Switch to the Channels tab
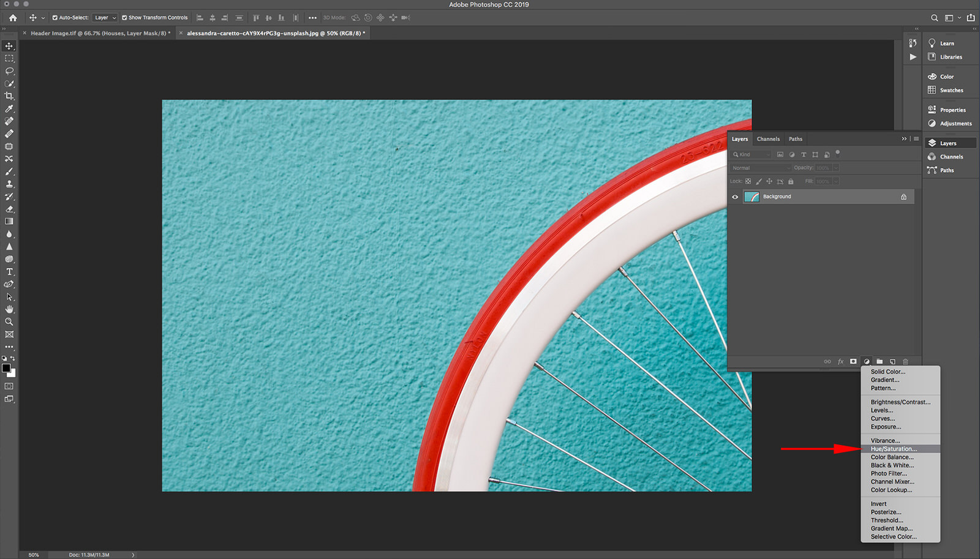The width and height of the screenshot is (980, 559). pos(768,139)
